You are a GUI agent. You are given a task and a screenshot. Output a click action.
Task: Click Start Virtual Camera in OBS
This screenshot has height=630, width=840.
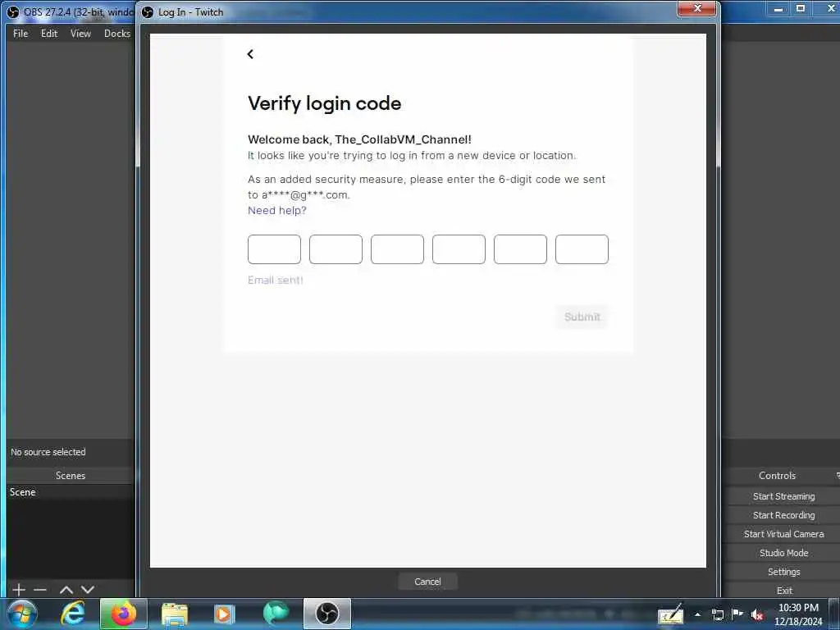(x=783, y=533)
